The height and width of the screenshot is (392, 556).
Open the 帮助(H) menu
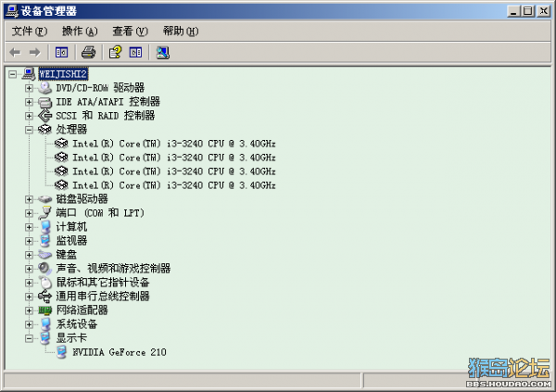(x=181, y=32)
